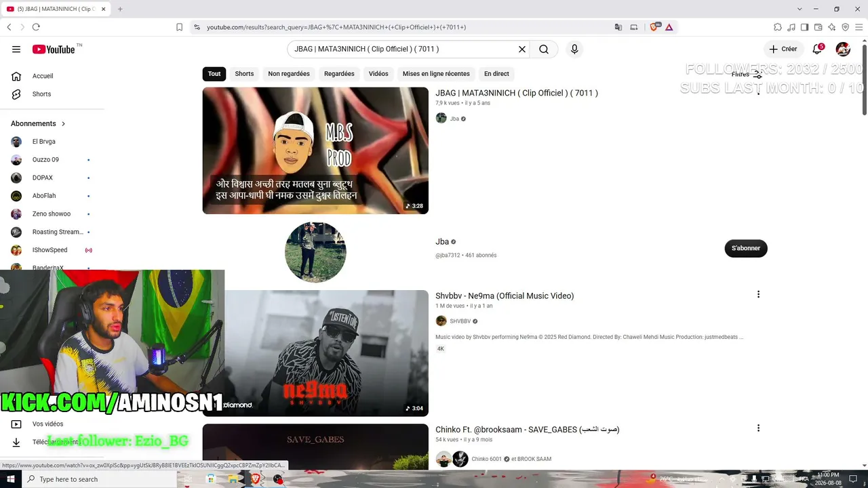Filter results by Regardées

(x=339, y=74)
